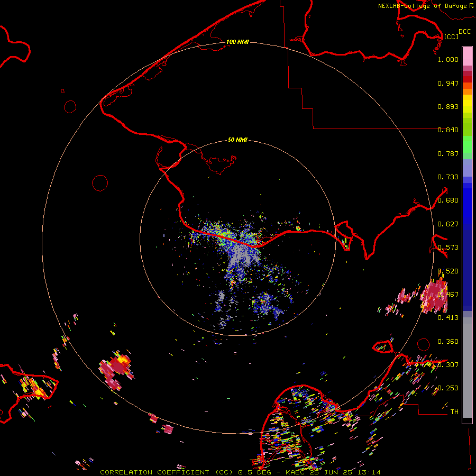This screenshot has height=476, width=476.
Task: Click the CORRELATION COEFFICIENT (CC) caption text
Action: click(167, 472)
